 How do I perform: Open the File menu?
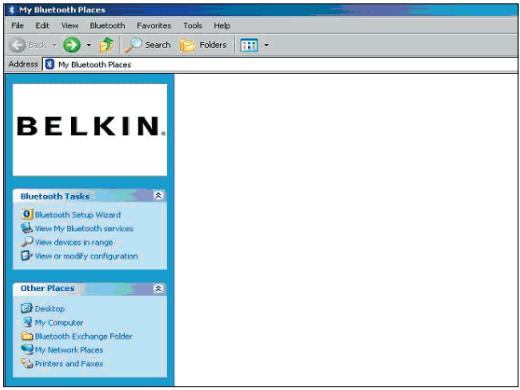click(17, 26)
